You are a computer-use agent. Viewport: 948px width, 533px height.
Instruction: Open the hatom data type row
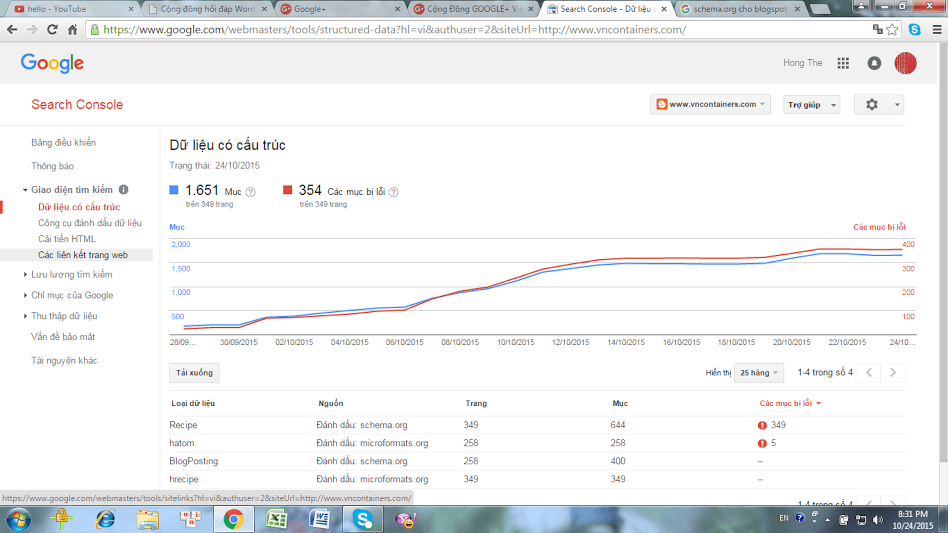[x=537, y=443]
